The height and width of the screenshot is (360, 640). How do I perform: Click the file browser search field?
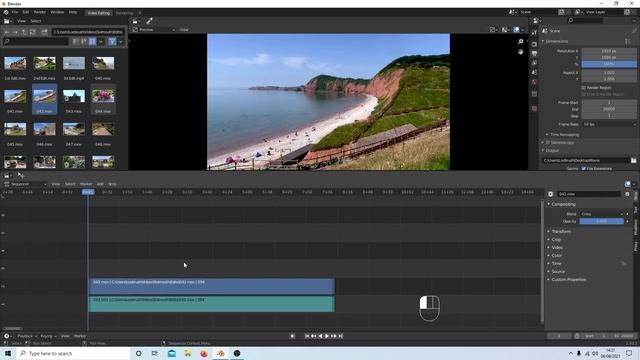click(x=36, y=41)
